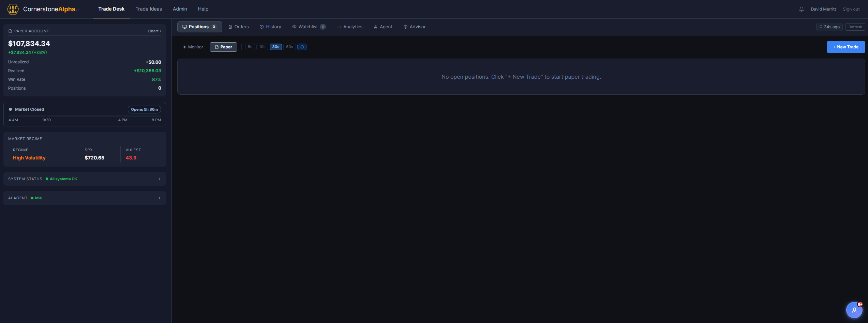Click the CornerstoneAlpha logo icon
Image resolution: width=868 pixels, height=323 pixels.
(13, 9)
